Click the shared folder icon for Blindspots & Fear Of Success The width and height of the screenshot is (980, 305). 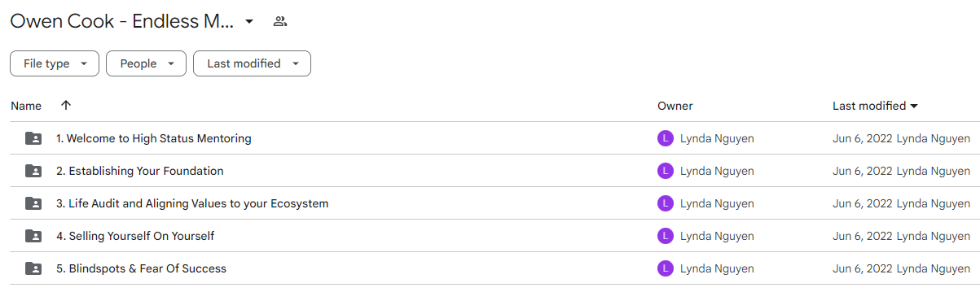pyautogui.click(x=33, y=268)
